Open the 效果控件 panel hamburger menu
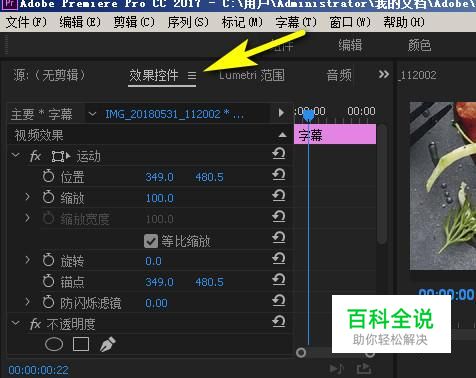This screenshot has width=476, height=378. point(192,76)
